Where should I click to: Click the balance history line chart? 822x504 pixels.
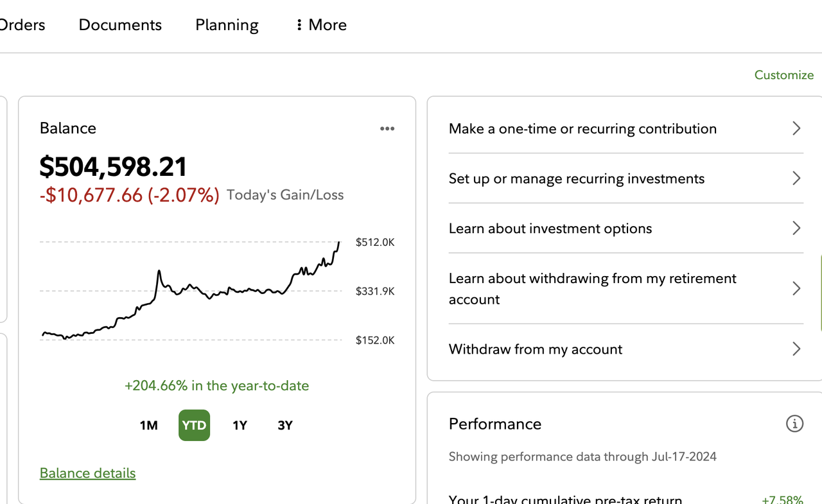(191, 290)
